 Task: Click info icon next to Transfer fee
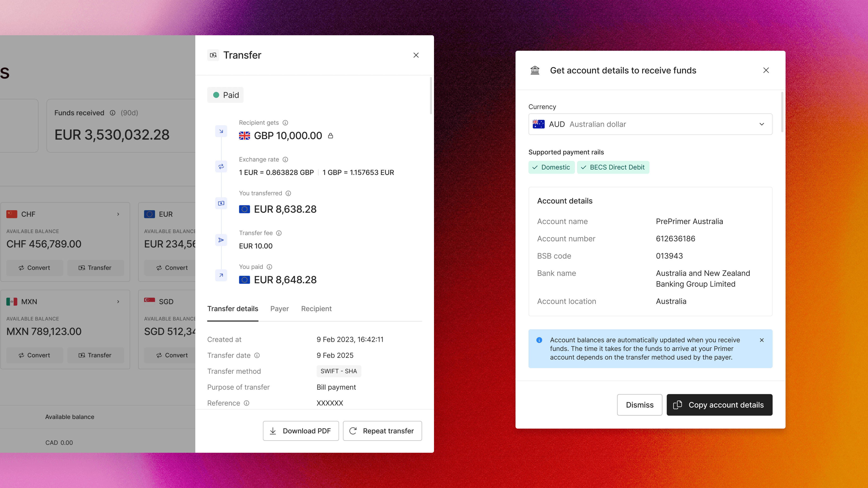pyautogui.click(x=279, y=233)
